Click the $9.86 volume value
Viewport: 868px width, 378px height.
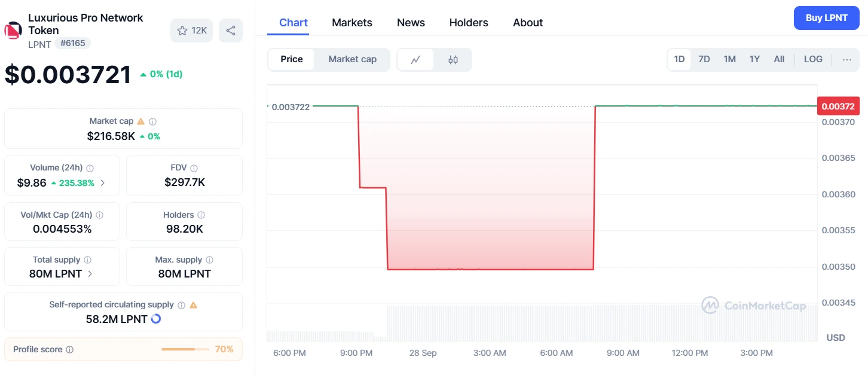(x=32, y=183)
